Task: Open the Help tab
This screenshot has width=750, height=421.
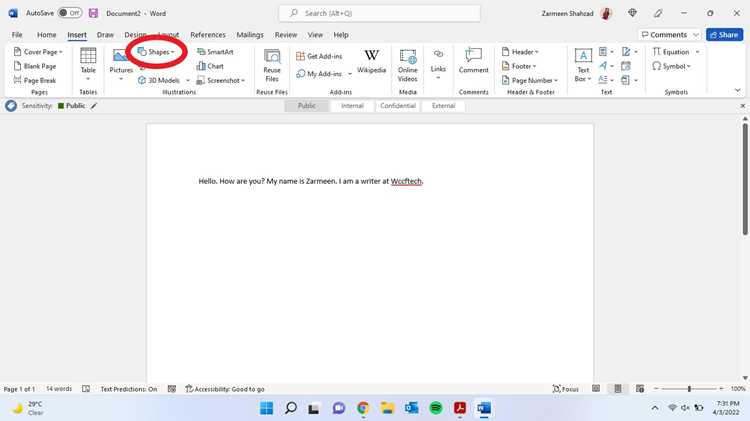Action: point(341,35)
